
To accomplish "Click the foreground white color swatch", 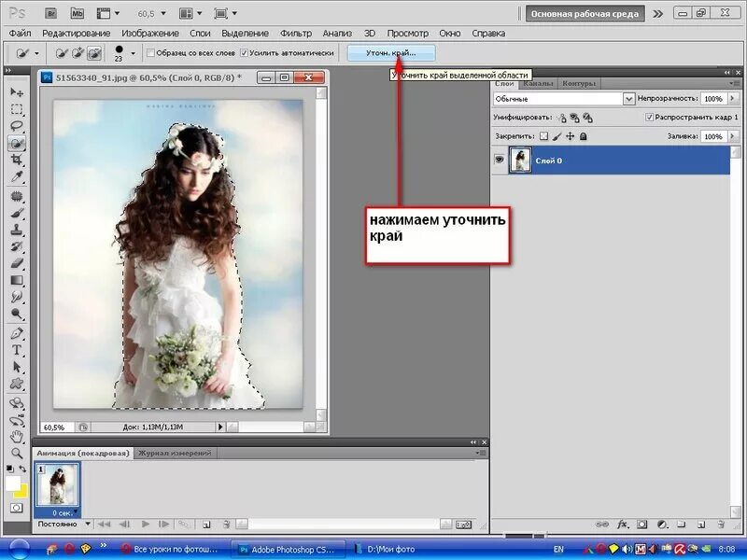I will coord(12,483).
